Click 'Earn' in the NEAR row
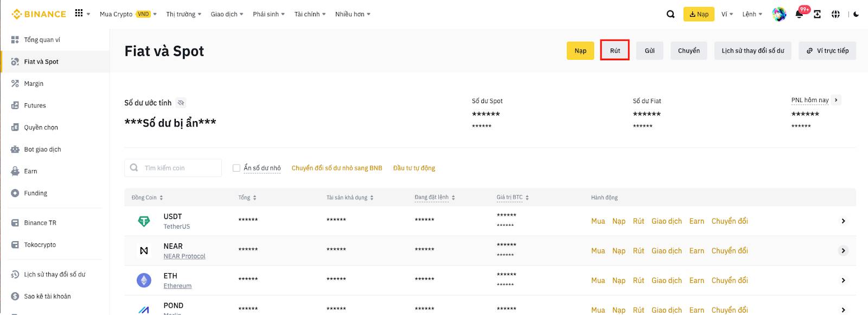 point(697,251)
